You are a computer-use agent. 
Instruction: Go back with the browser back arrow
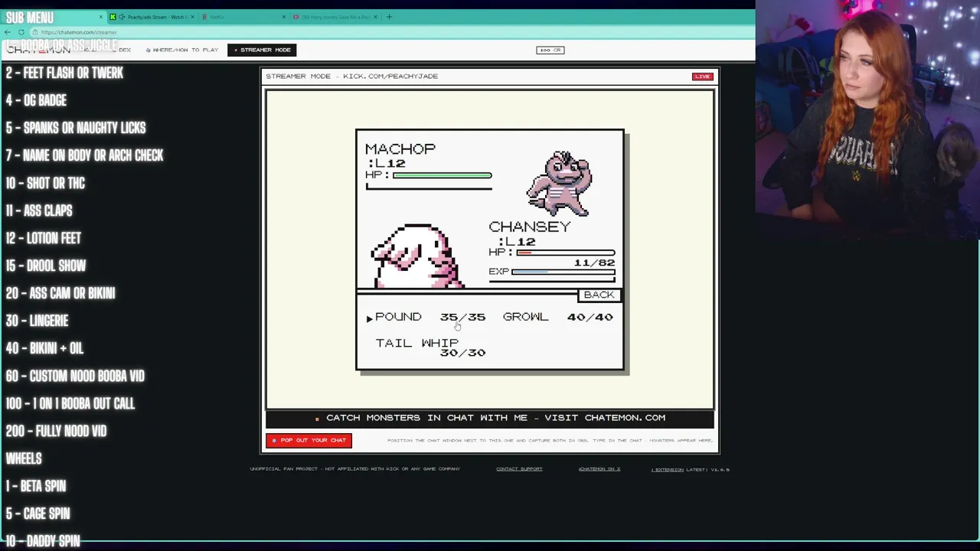click(7, 32)
